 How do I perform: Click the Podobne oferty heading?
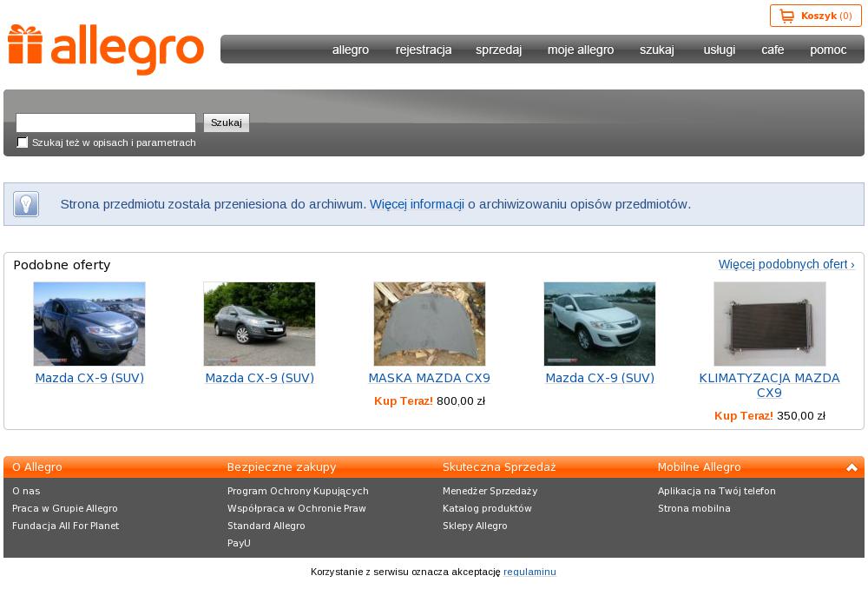[62, 265]
